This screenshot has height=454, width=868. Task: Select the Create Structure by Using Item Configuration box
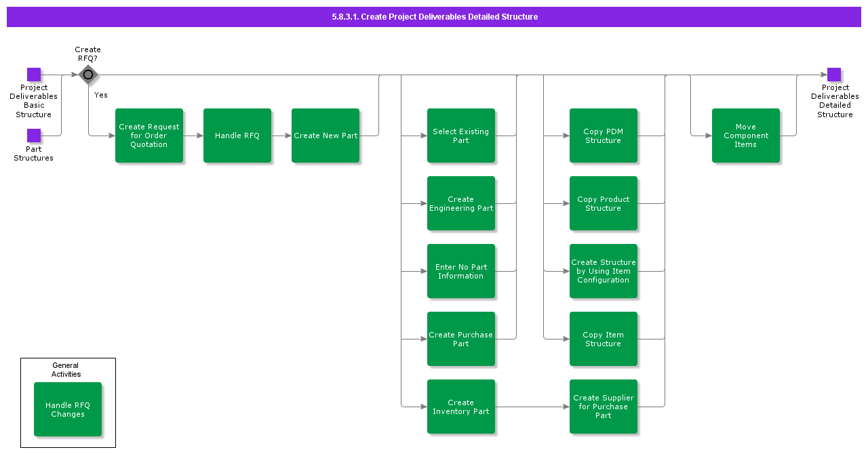coord(604,271)
